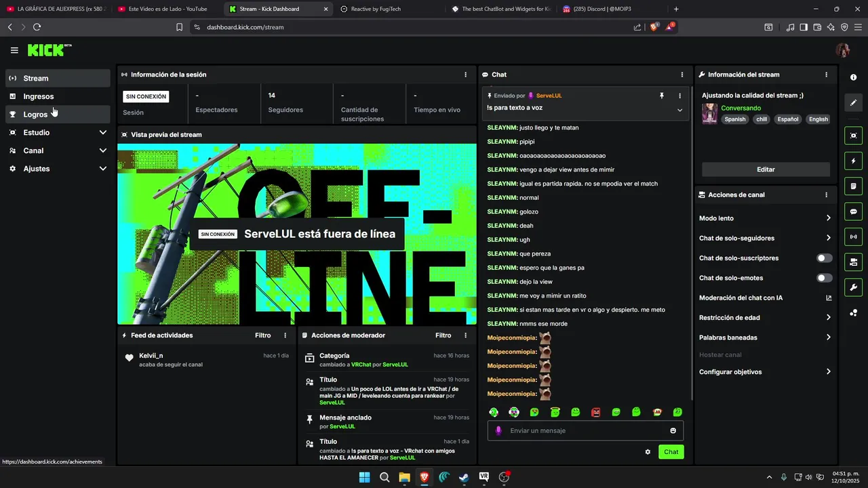Open Configurar objetivos settings

tap(766, 371)
